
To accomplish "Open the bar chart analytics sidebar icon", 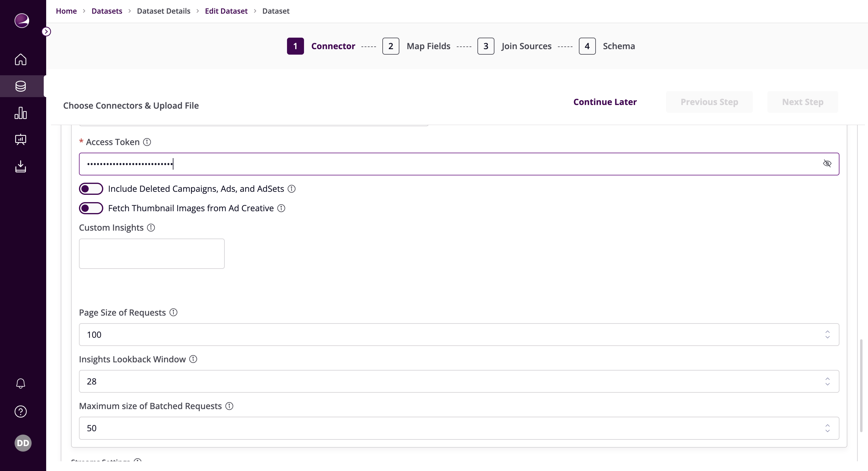I will [21, 113].
